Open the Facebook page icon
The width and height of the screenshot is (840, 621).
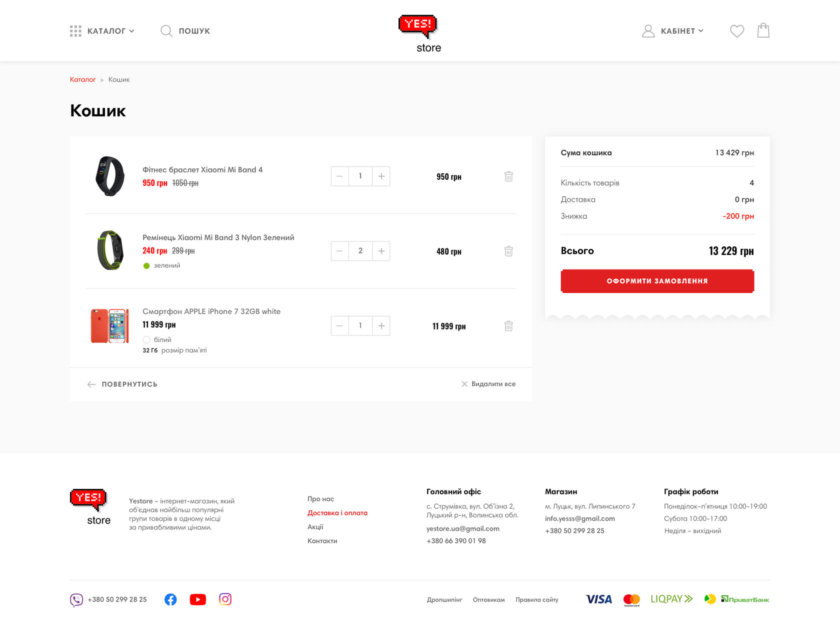point(170,599)
